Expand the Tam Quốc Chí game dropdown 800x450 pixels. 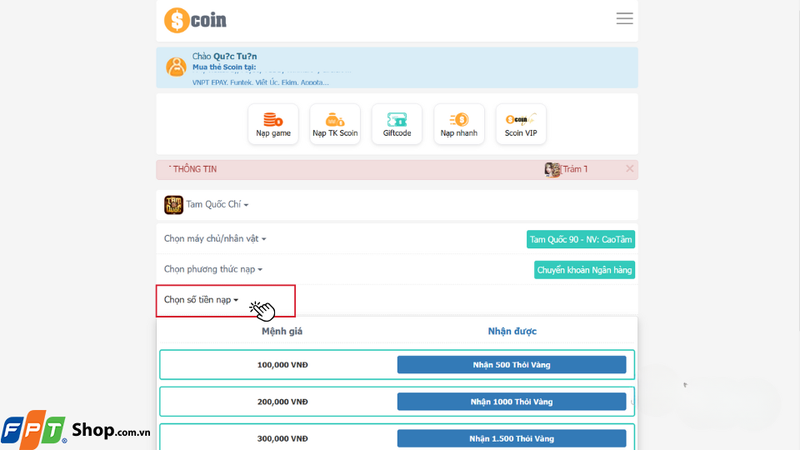[x=217, y=205]
